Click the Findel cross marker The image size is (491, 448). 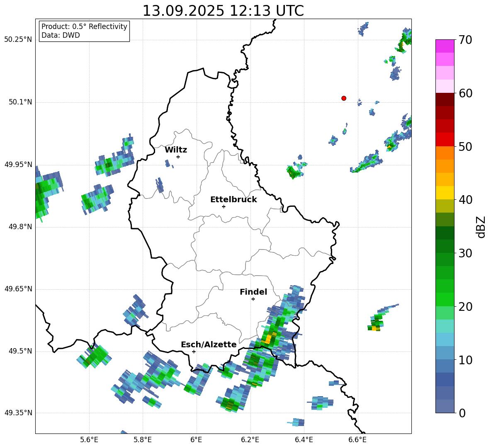tap(253, 299)
